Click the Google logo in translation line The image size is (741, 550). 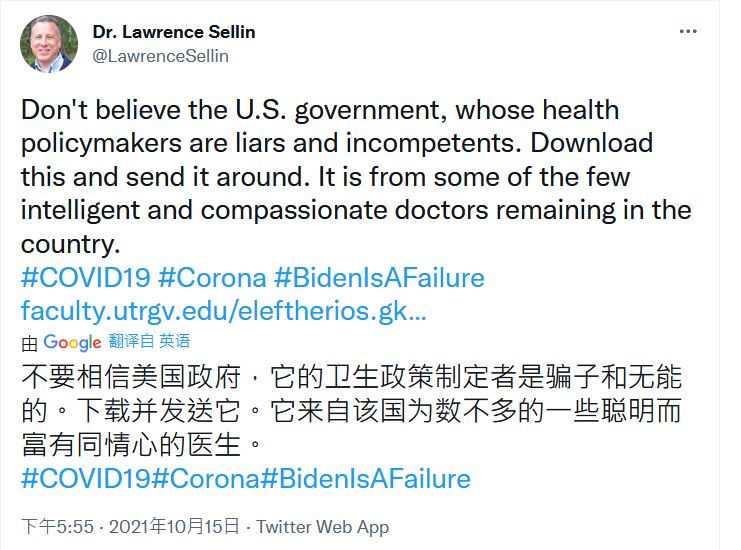pos(72,342)
